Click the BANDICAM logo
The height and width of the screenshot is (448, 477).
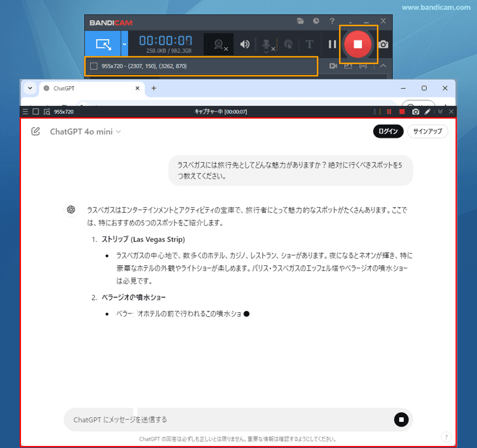(110, 23)
